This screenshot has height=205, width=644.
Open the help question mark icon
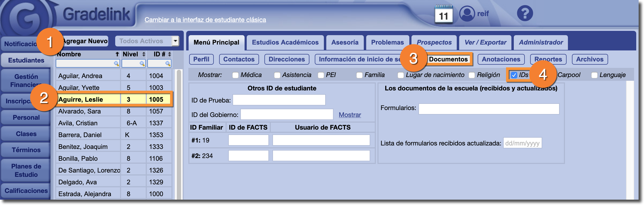coord(525,13)
